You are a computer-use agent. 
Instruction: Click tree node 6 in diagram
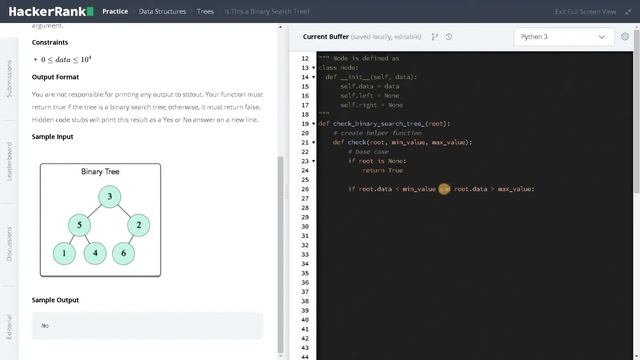(123, 253)
